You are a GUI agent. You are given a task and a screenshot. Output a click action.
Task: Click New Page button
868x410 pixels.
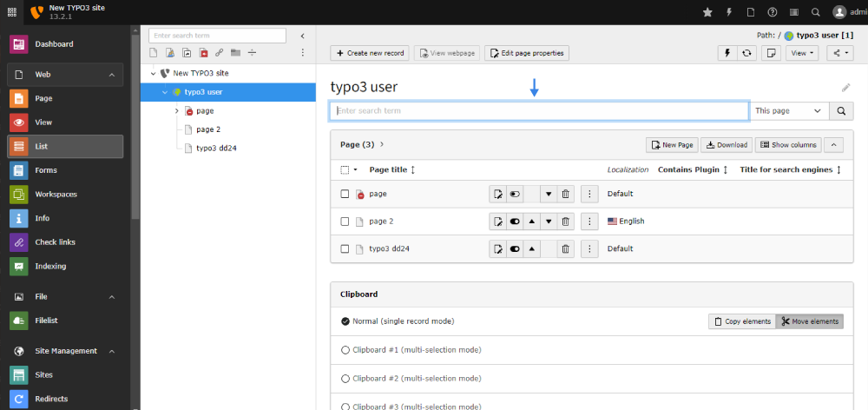tap(672, 145)
